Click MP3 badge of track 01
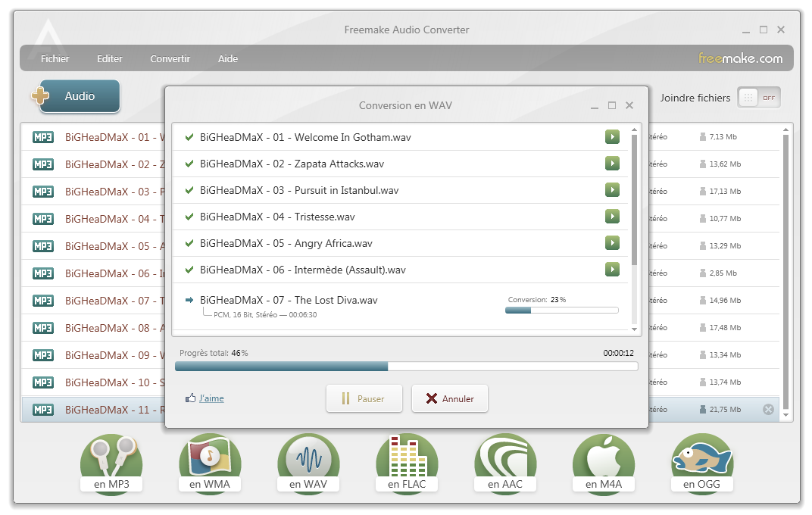This screenshot has width=812, height=515. (x=42, y=137)
